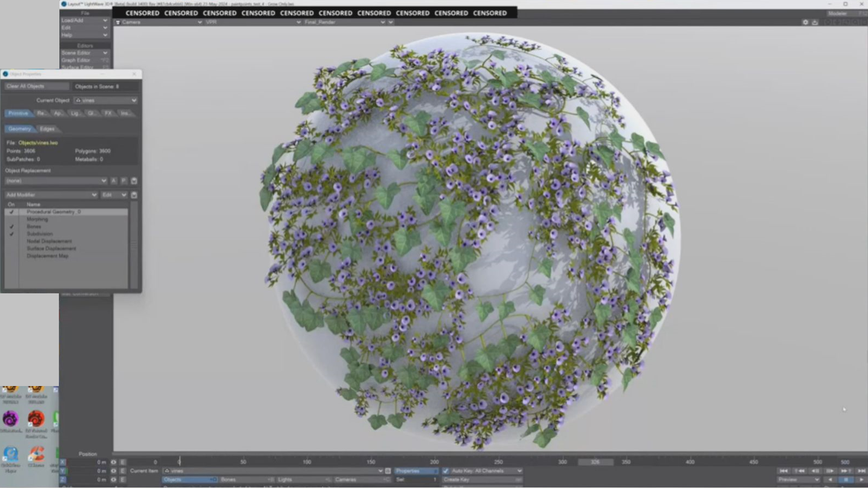Toggle the Auto Key checkbox
Image resolution: width=868 pixels, height=488 pixels.
[446, 471]
